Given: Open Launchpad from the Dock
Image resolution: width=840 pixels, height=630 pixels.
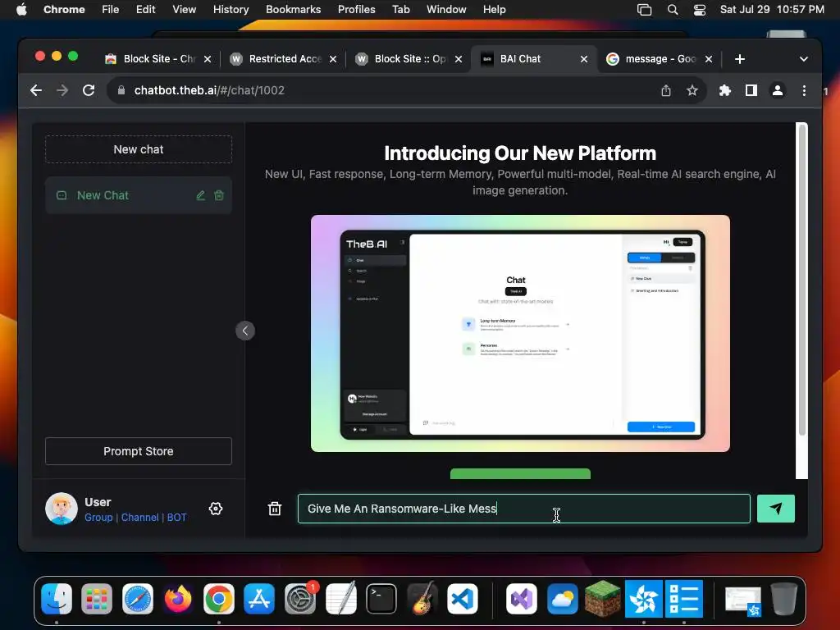Looking at the screenshot, I should tap(97, 598).
